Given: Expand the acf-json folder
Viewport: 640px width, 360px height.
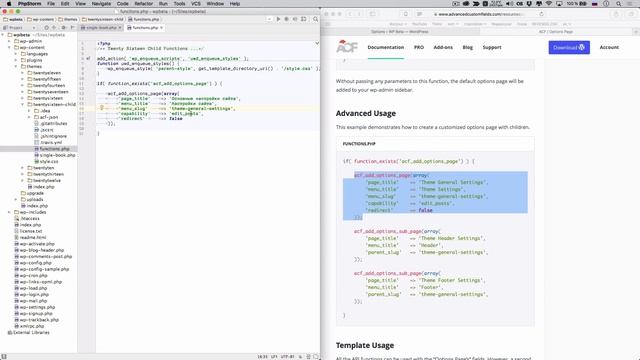Looking at the screenshot, I should click(29, 117).
